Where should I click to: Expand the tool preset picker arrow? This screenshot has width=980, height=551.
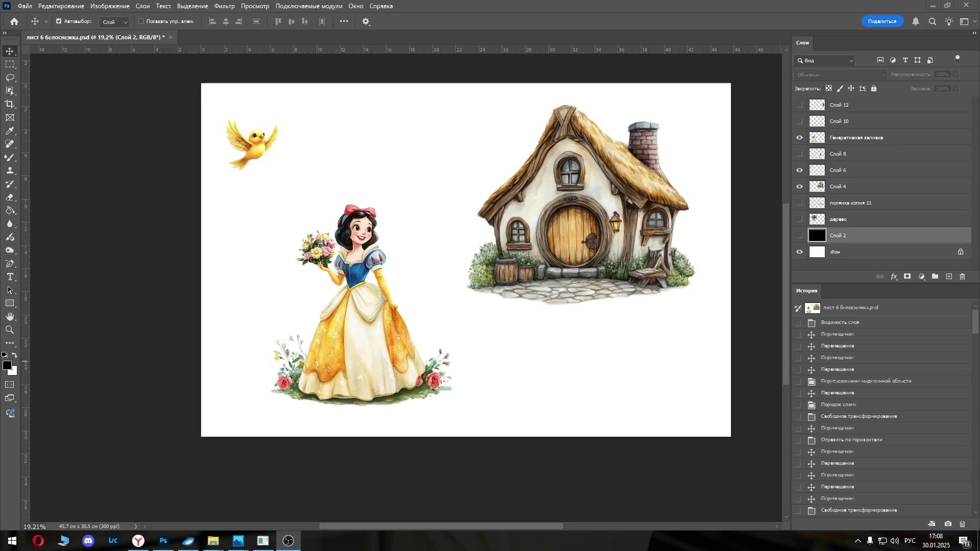[x=46, y=21]
